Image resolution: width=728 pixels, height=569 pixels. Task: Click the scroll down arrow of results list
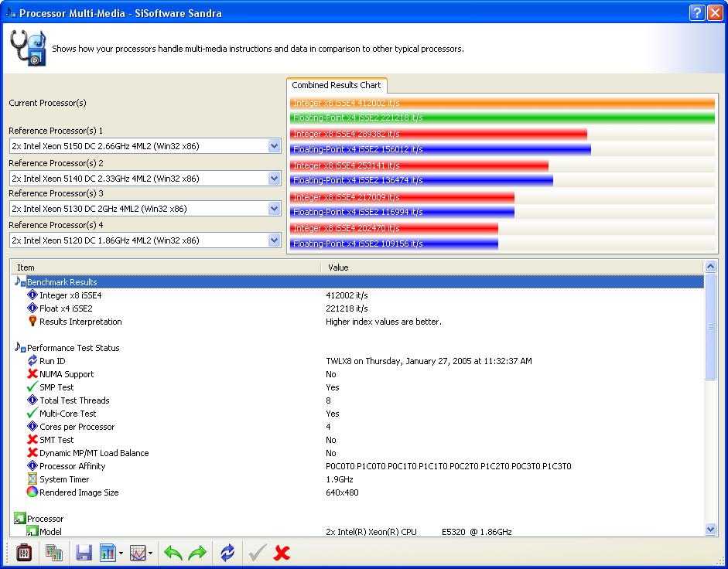coord(710,530)
